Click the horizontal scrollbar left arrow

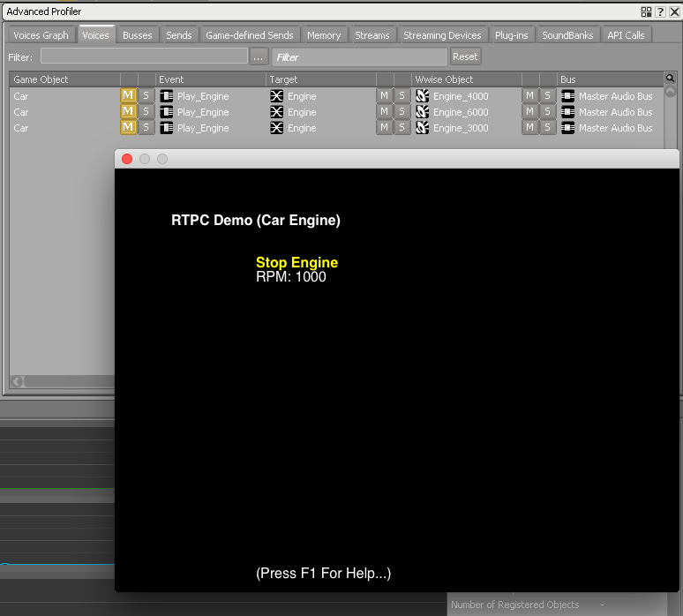pos(17,382)
